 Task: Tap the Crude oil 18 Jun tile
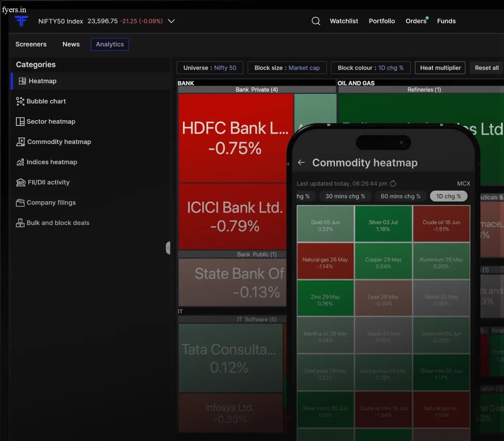click(441, 224)
